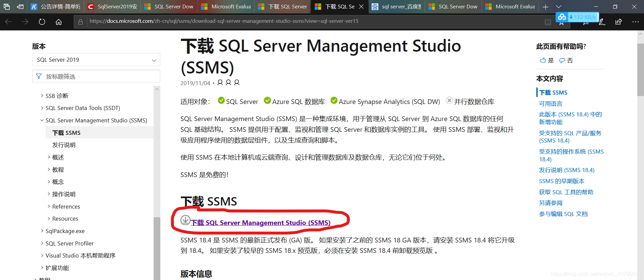Jump to 另请参阅 section
Image resolution: width=644 pixels, height=280 pixels.
point(550,203)
